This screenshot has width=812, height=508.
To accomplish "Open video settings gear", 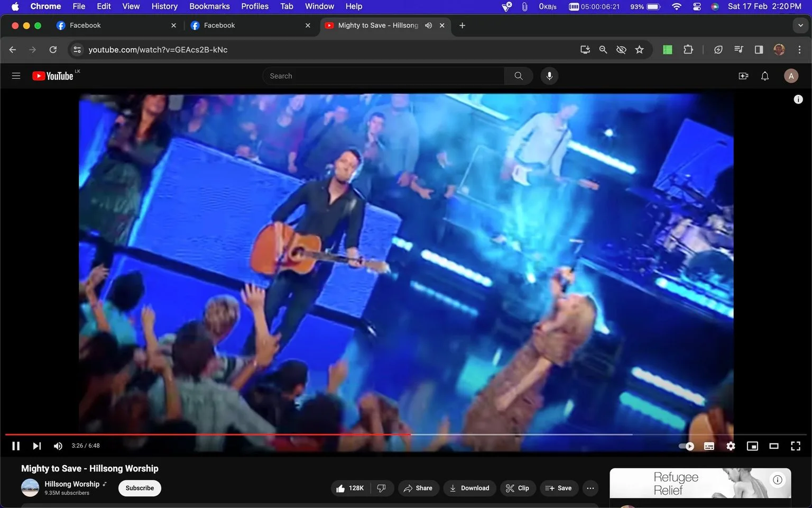I will [x=731, y=446].
